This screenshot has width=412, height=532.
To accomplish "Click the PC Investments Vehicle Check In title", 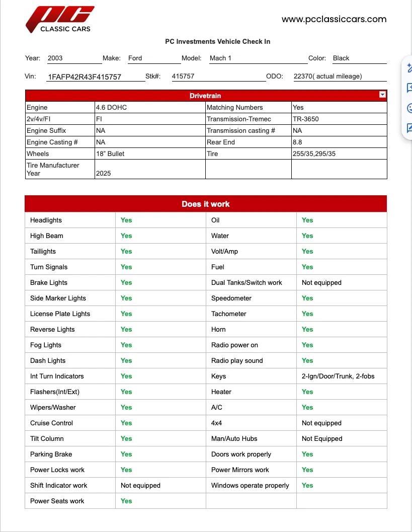I will coord(218,41).
